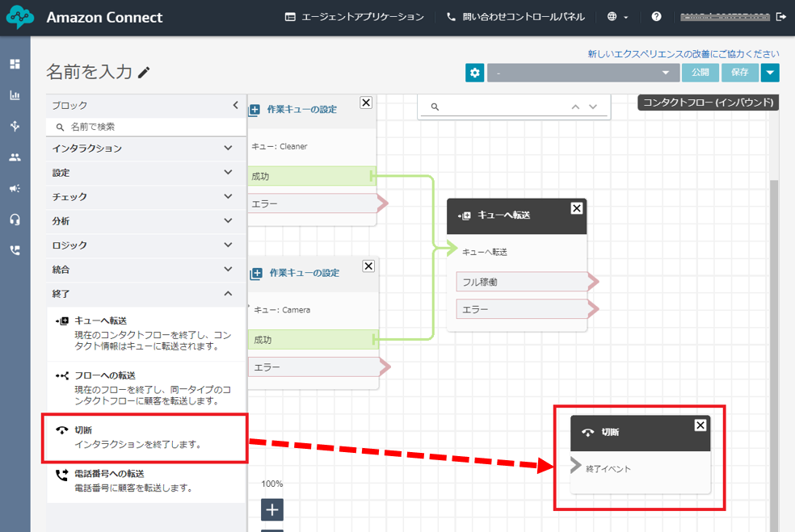Click the pencil icon to edit flow name
This screenshot has height=532, width=795.
[144, 73]
